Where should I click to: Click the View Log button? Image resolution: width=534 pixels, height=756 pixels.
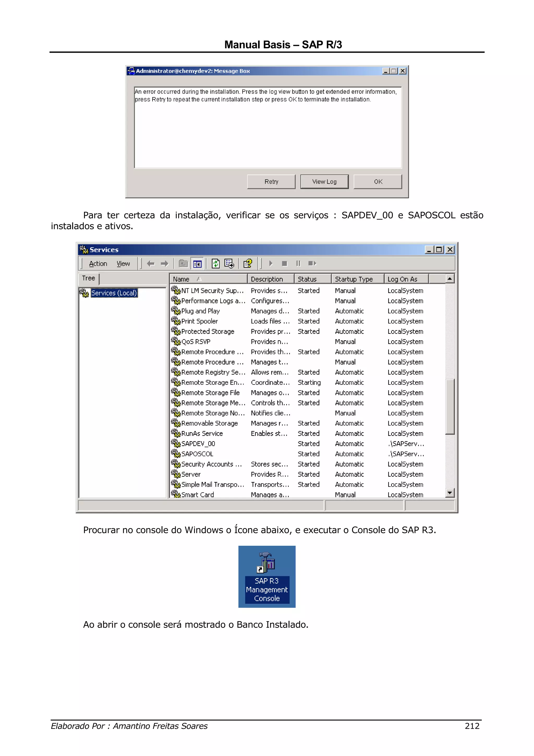pyautogui.click(x=324, y=182)
